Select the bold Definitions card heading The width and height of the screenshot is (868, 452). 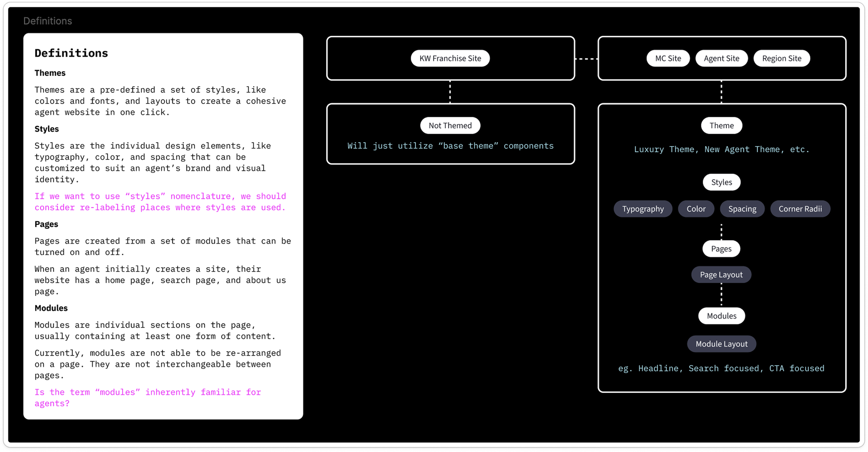[71, 53]
